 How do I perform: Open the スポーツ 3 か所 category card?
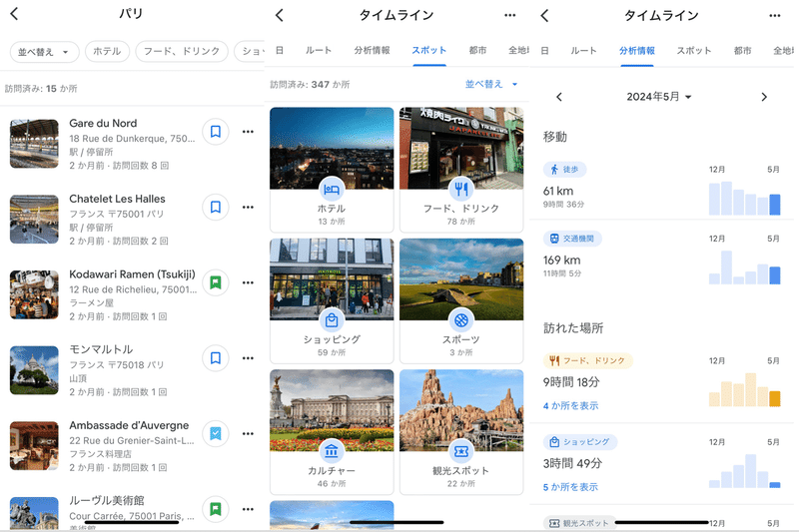click(x=461, y=300)
